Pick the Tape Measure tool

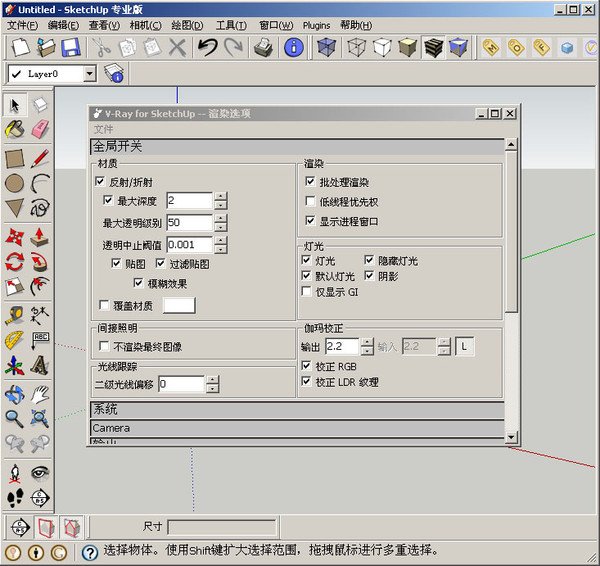click(x=15, y=316)
